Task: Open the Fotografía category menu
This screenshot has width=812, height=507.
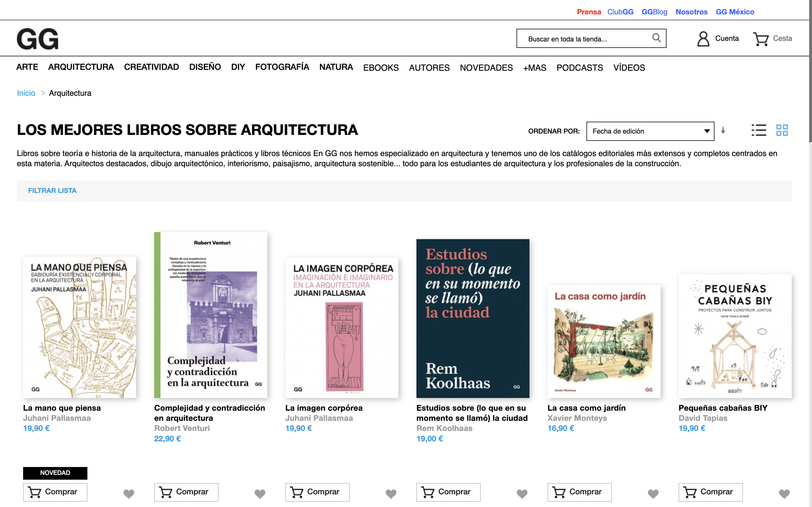Action: [282, 67]
